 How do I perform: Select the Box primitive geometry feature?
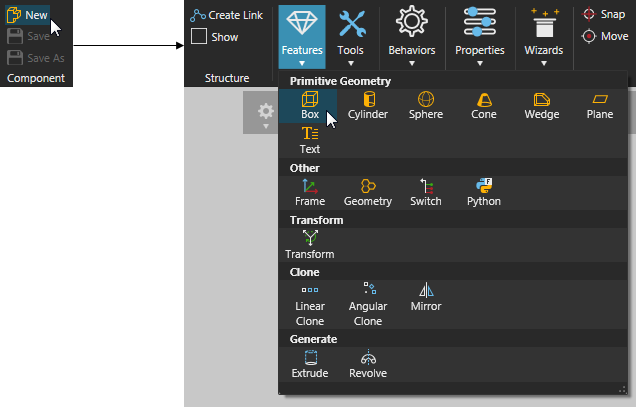click(x=309, y=105)
